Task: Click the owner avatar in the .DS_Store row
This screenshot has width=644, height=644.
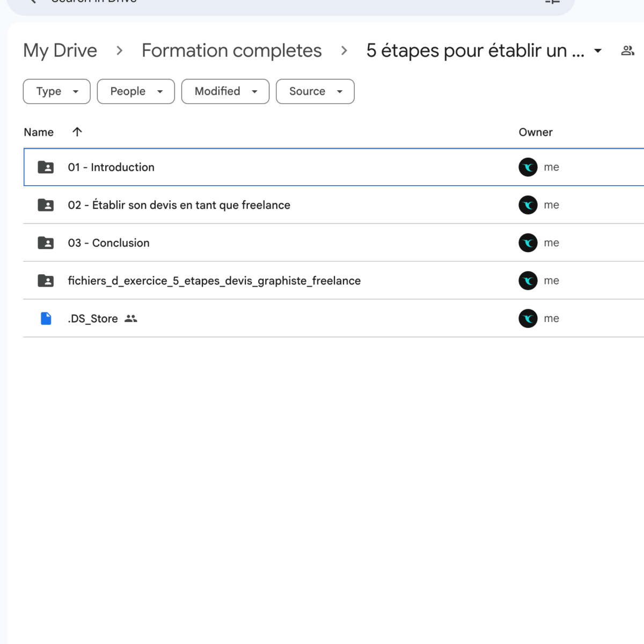Action: [x=528, y=319]
